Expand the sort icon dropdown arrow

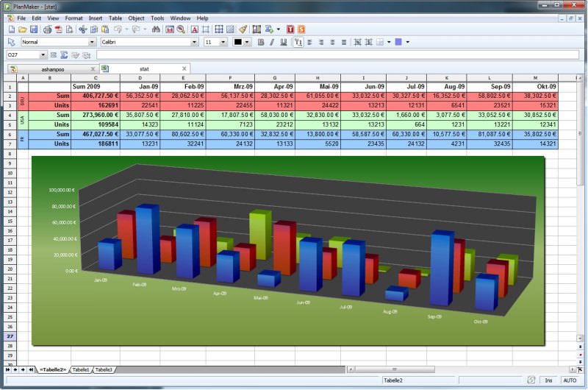(279, 29)
